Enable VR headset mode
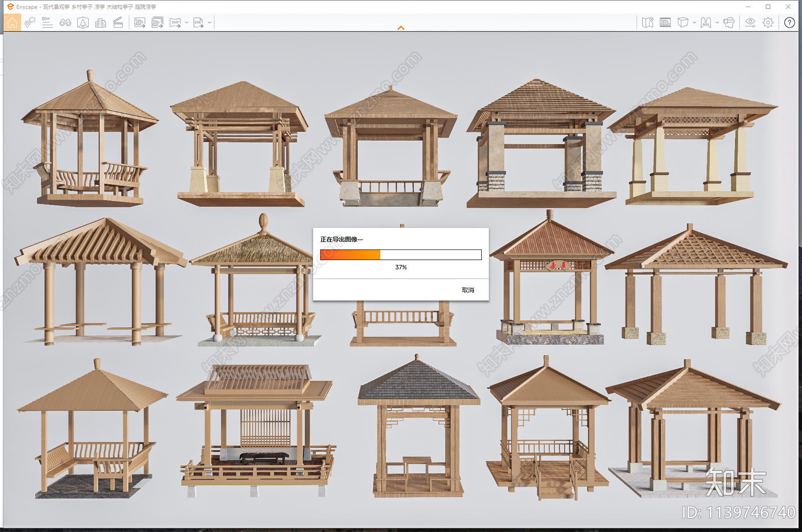This screenshot has height=532, width=802. tap(729, 23)
